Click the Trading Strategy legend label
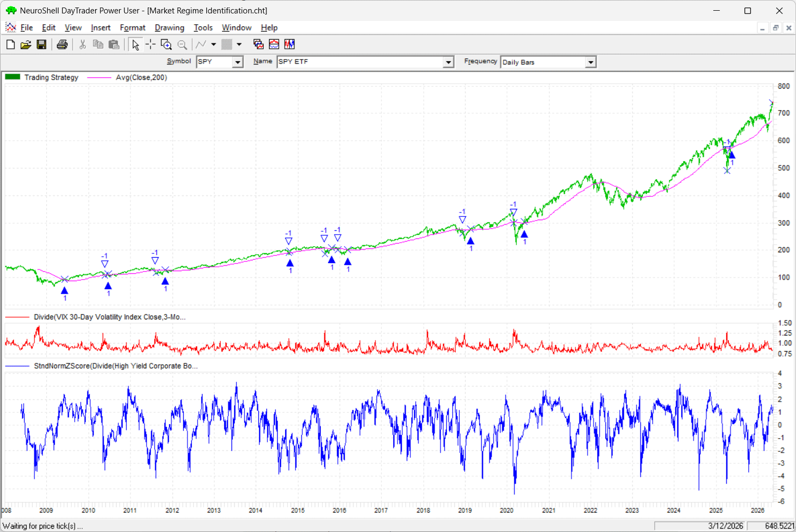The height and width of the screenshot is (532, 796). coord(51,77)
